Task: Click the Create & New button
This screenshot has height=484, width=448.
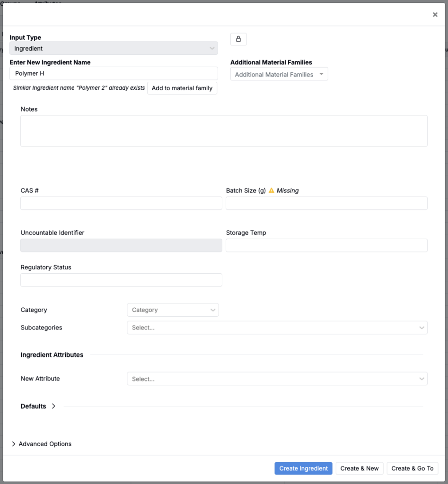Action: coord(360,468)
